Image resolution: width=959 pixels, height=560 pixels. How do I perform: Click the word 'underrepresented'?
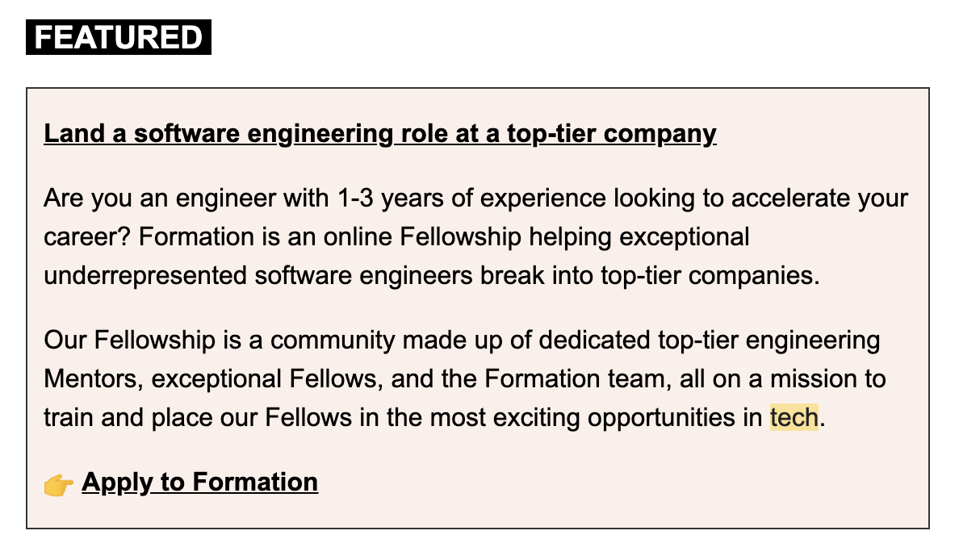(x=145, y=275)
